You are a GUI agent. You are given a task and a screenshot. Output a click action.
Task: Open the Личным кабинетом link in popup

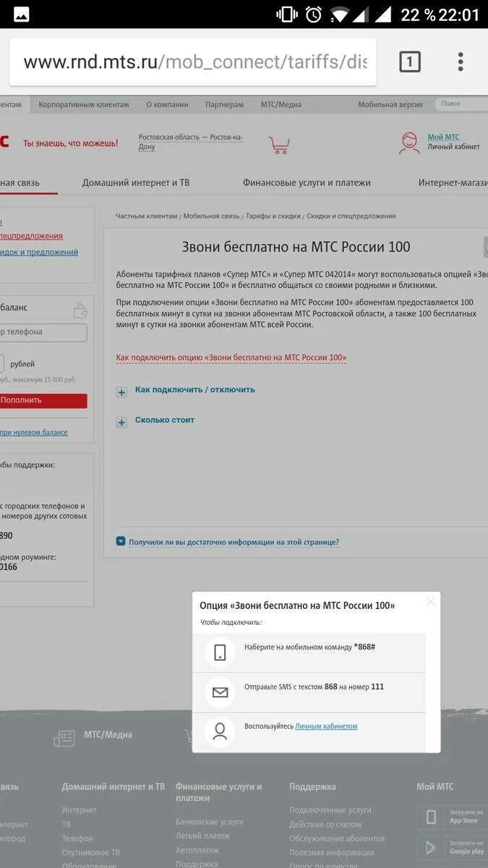click(x=326, y=726)
